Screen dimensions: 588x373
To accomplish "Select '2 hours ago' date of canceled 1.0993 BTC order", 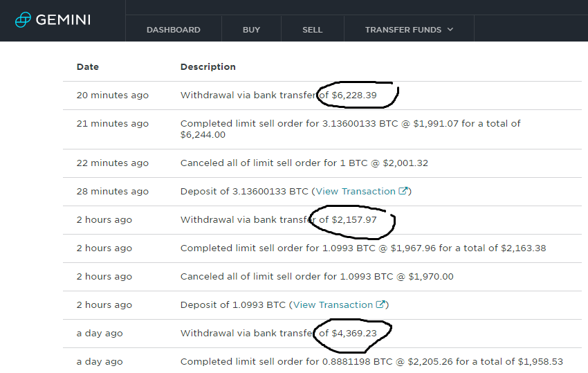I will tap(104, 277).
